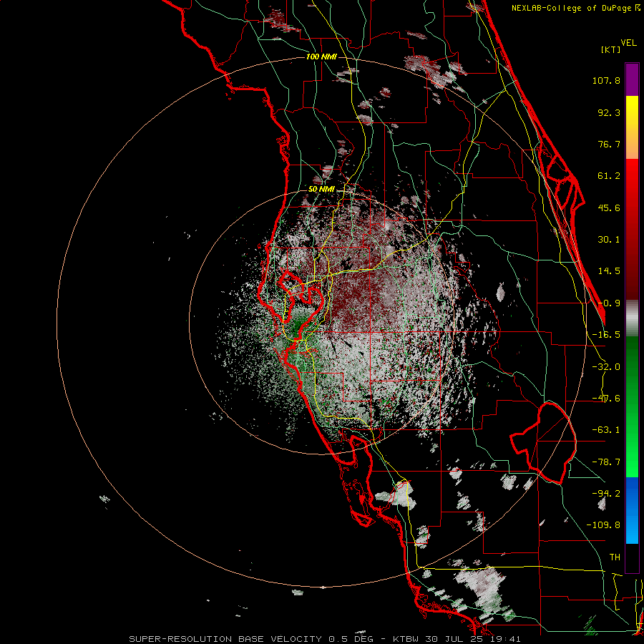The width and height of the screenshot is (644, 644).
Task: Click the purple segment of velocity color bar
Action: click(632, 79)
